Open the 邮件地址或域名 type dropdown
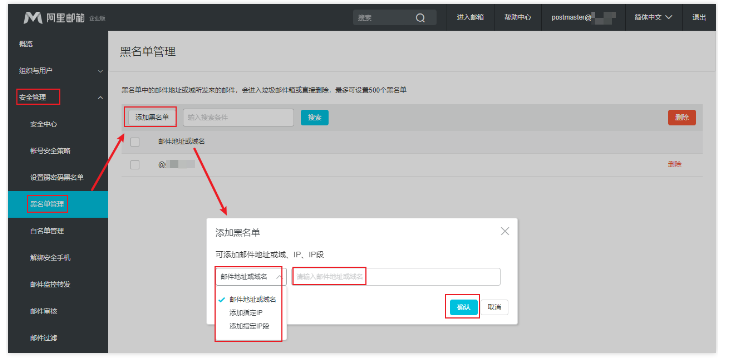729x360 pixels. [x=251, y=277]
